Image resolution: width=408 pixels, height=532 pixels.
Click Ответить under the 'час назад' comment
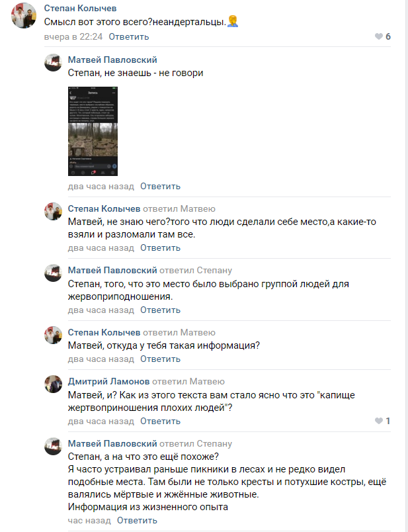coord(137,521)
